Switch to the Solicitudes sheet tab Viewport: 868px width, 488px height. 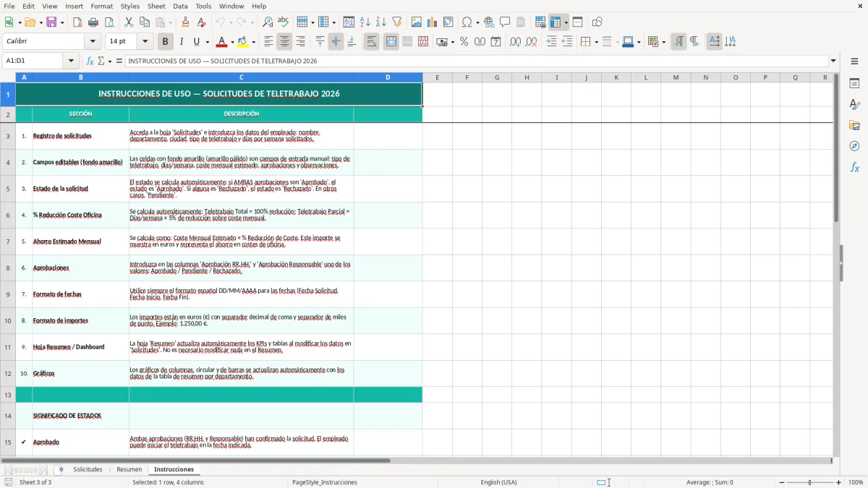(x=88, y=469)
